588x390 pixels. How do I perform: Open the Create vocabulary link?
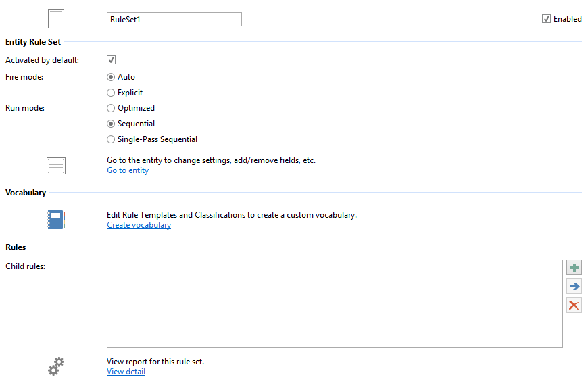(139, 225)
